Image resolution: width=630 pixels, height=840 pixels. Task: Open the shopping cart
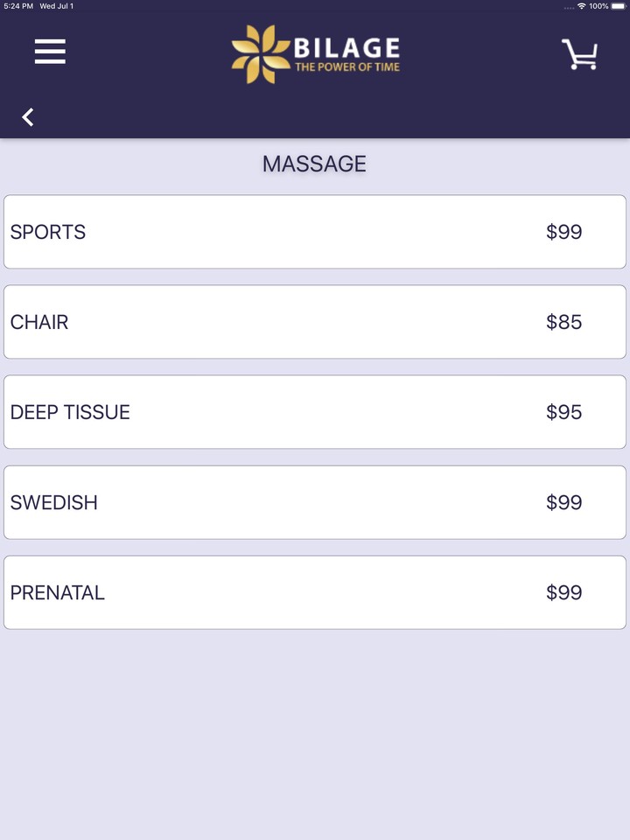coord(579,54)
